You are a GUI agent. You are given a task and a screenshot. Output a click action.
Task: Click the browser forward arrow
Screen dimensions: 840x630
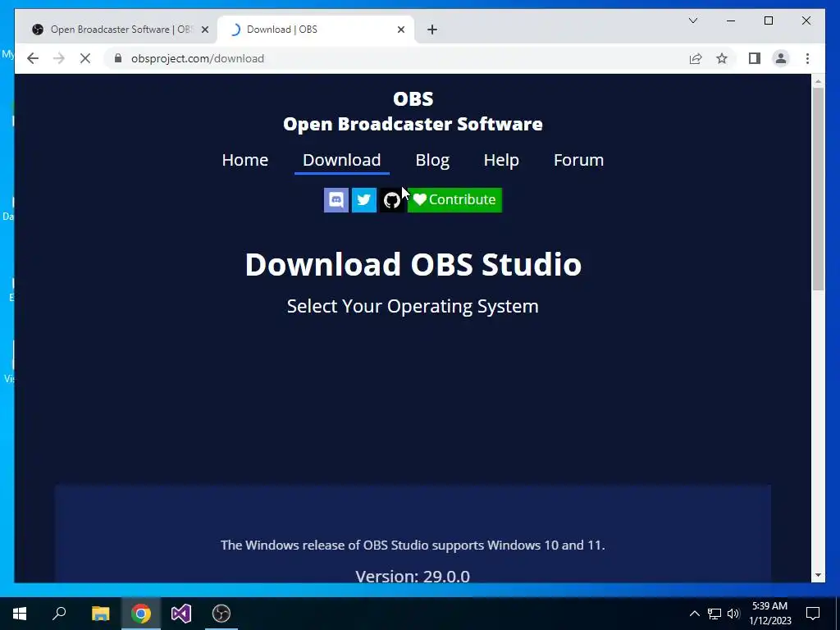pyautogui.click(x=59, y=58)
